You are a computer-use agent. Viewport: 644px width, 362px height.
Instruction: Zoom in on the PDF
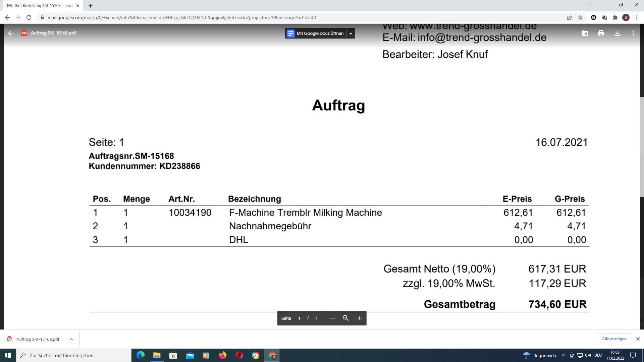coord(359,318)
